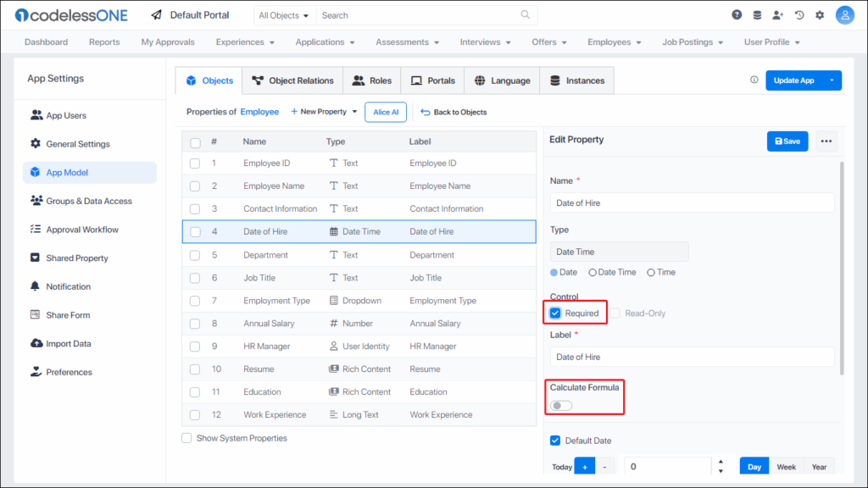The image size is (868, 488).
Task: Click the add-user icon near the top right
Action: [779, 14]
